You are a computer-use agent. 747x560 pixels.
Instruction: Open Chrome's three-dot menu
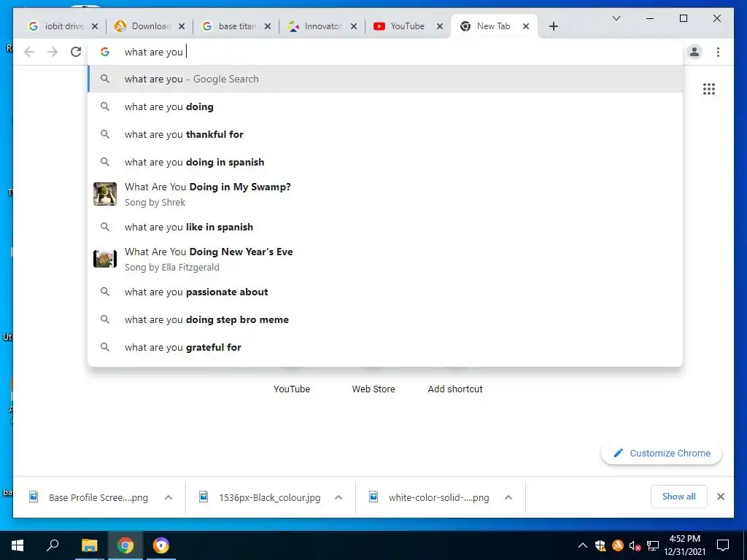(718, 52)
